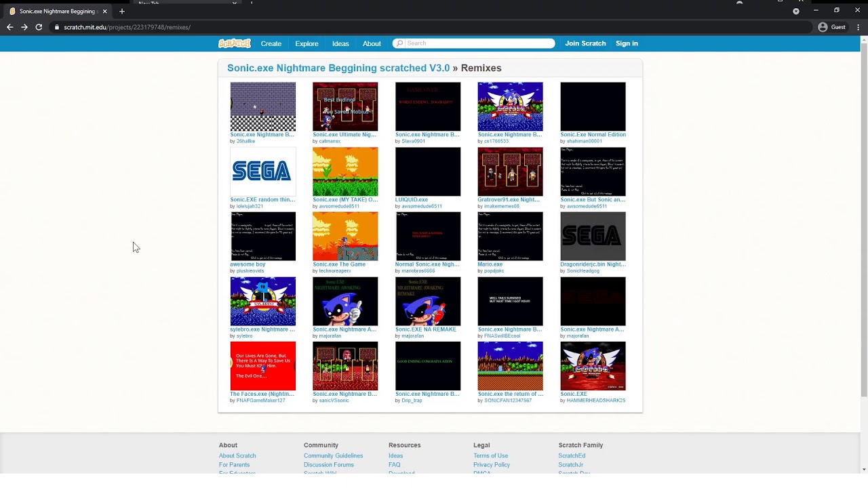Visit author imakememes08's profile
868x488 pixels.
click(502, 206)
